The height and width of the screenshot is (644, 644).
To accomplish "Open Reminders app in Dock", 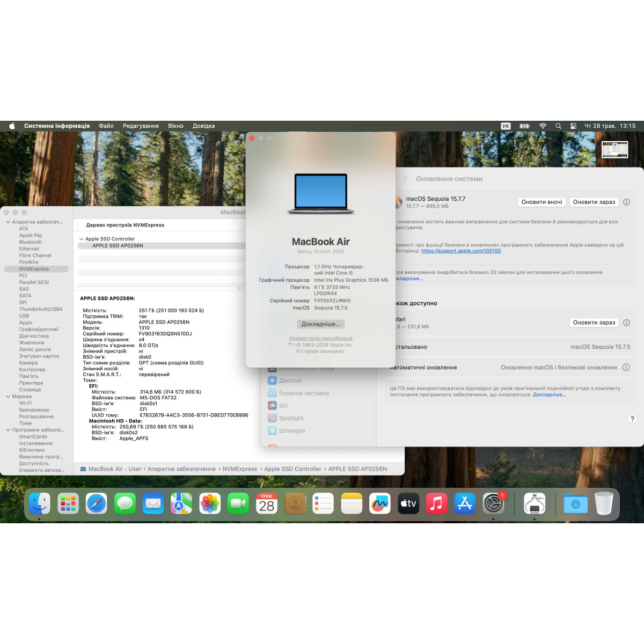I will pos(323,503).
